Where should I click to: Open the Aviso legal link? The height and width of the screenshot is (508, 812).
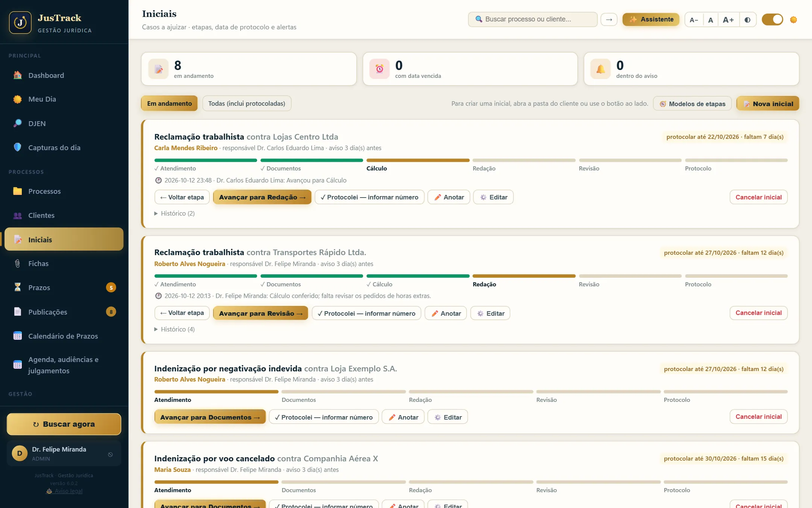[64, 491]
